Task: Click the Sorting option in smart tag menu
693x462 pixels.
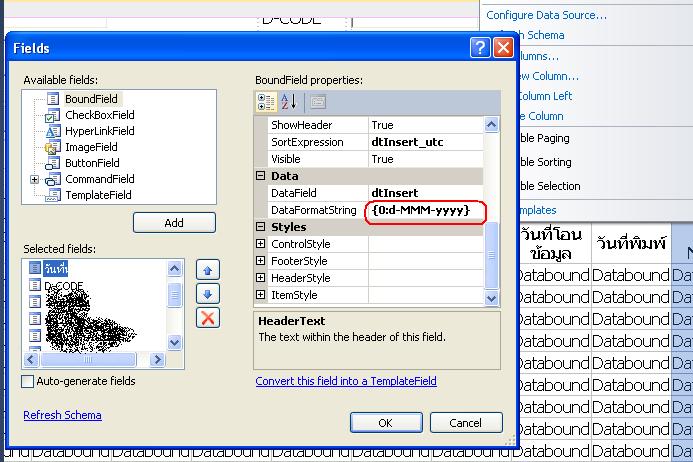Action: (x=545, y=162)
